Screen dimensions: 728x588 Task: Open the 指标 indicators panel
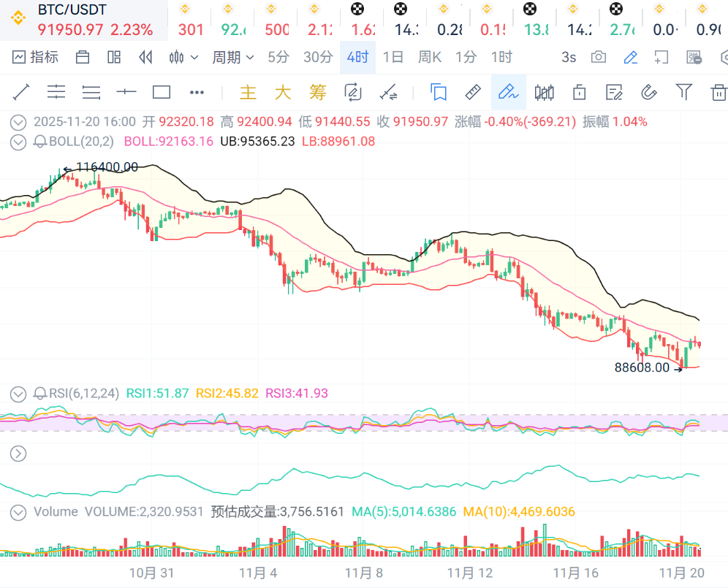click(35, 57)
